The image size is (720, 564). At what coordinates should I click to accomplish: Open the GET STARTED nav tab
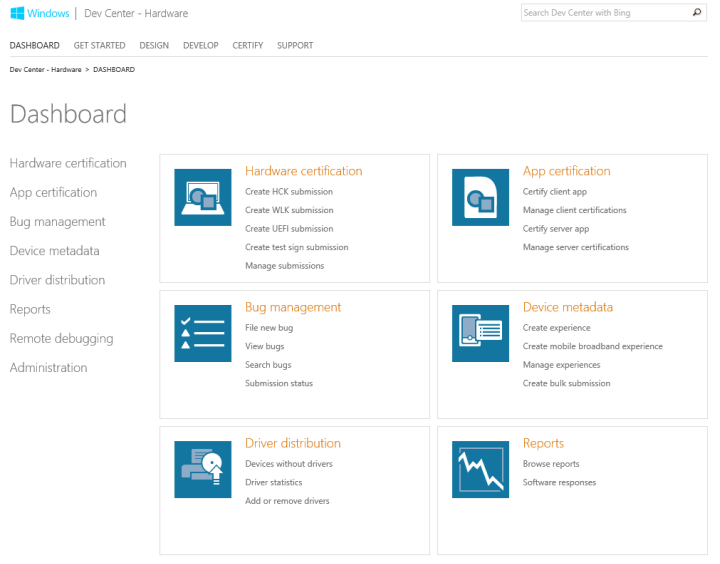coord(99,45)
